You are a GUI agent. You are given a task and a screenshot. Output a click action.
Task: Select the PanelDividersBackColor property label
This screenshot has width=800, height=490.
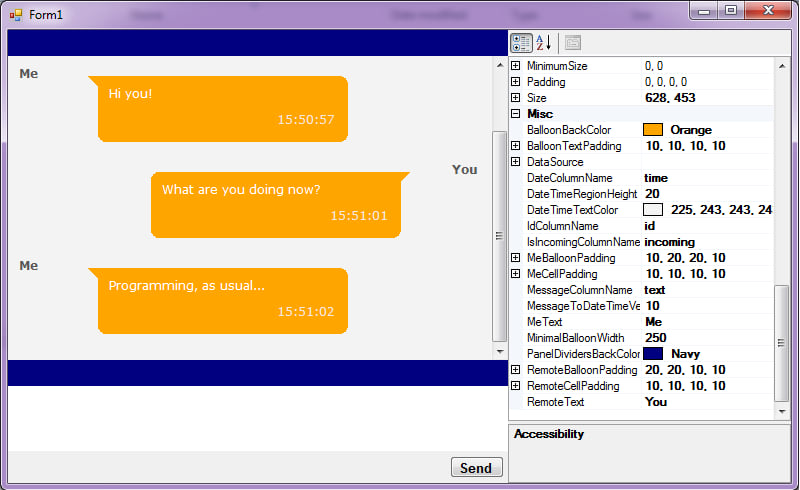coord(583,354)
